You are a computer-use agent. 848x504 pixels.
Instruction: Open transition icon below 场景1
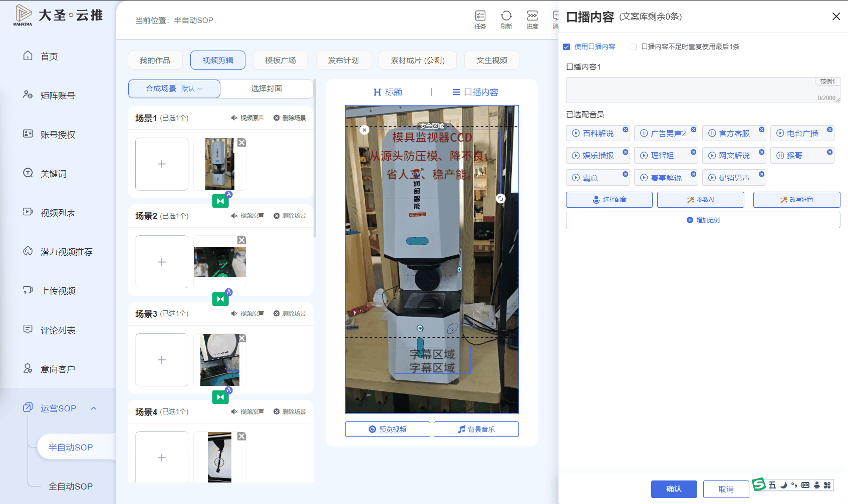pos(220,201)
